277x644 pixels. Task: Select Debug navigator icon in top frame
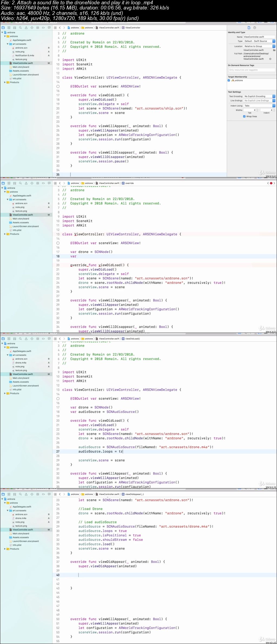click(38, 28)
